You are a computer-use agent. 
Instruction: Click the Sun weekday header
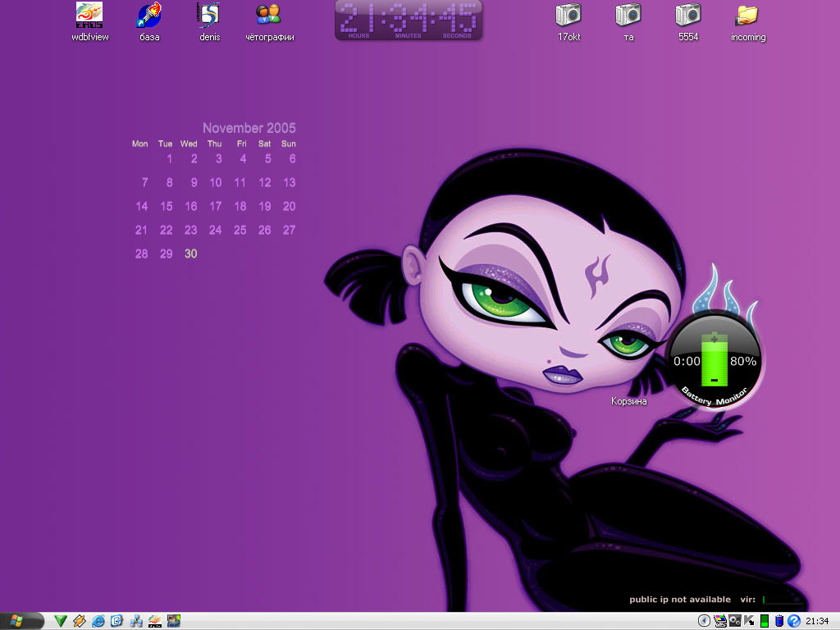point(288,144)
